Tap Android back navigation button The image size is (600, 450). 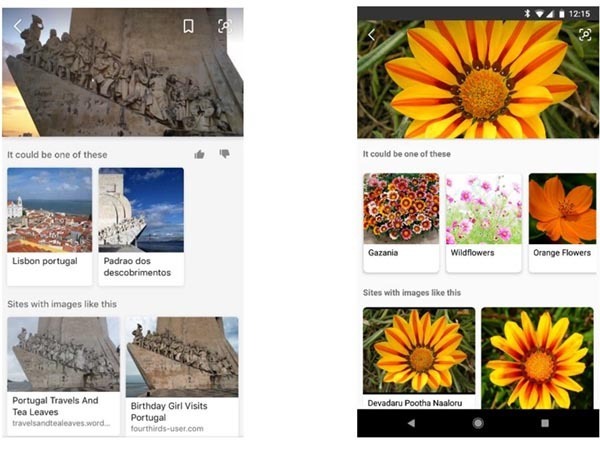click(411, 423)
